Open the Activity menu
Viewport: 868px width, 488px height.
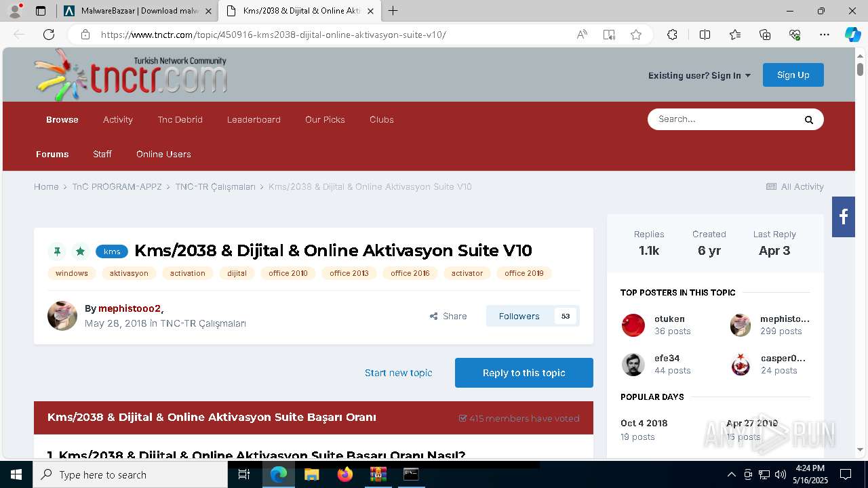(118, 119)
